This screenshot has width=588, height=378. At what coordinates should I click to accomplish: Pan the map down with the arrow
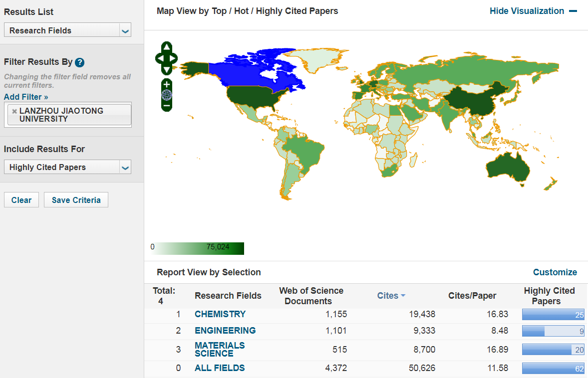(167, 70)
